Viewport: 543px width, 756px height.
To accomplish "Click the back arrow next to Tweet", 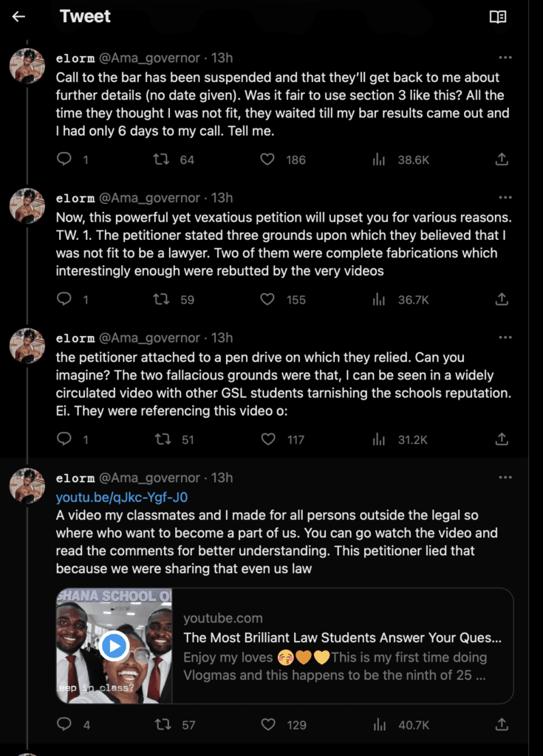I will 18,17.
